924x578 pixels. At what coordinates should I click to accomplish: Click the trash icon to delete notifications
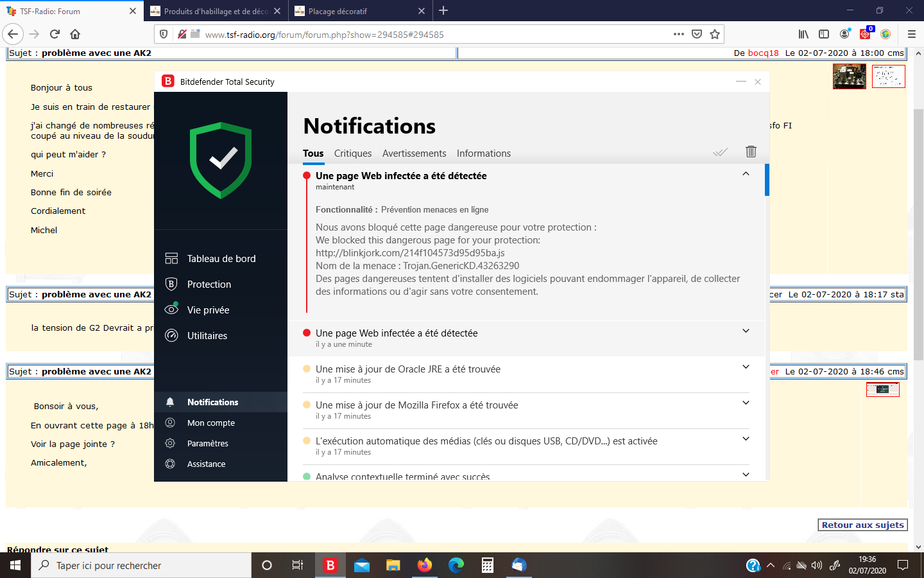point(751,152)
